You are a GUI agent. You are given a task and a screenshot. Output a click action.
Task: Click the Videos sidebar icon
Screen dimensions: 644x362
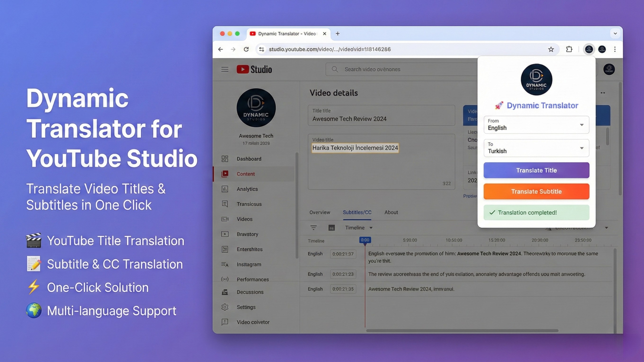point(225,219)
